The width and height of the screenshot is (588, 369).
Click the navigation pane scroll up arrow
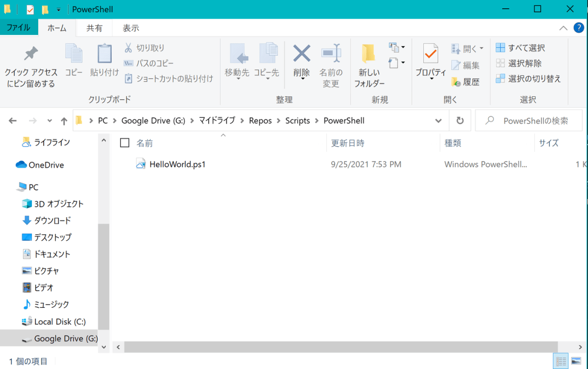(103, 140)
